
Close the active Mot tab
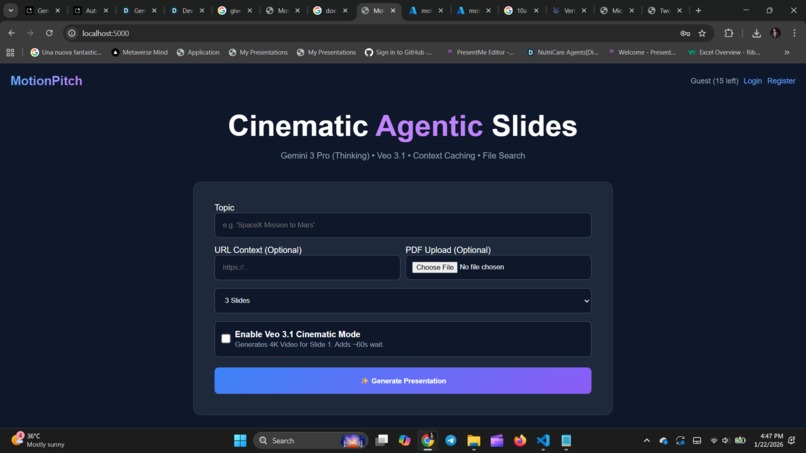tap(393, 10)
